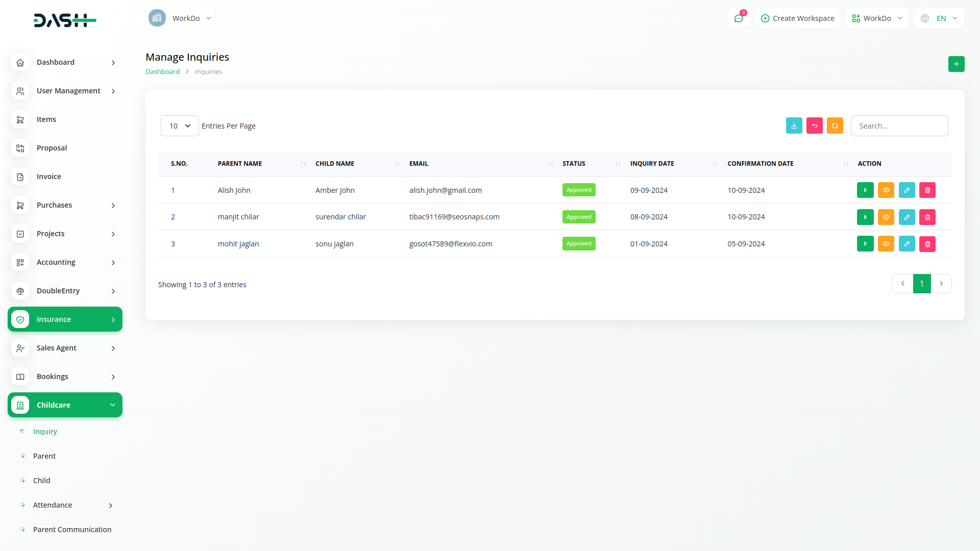Open the chat messages notification icon
This screenshot has width=980, height=551.
tap(738, 18)
